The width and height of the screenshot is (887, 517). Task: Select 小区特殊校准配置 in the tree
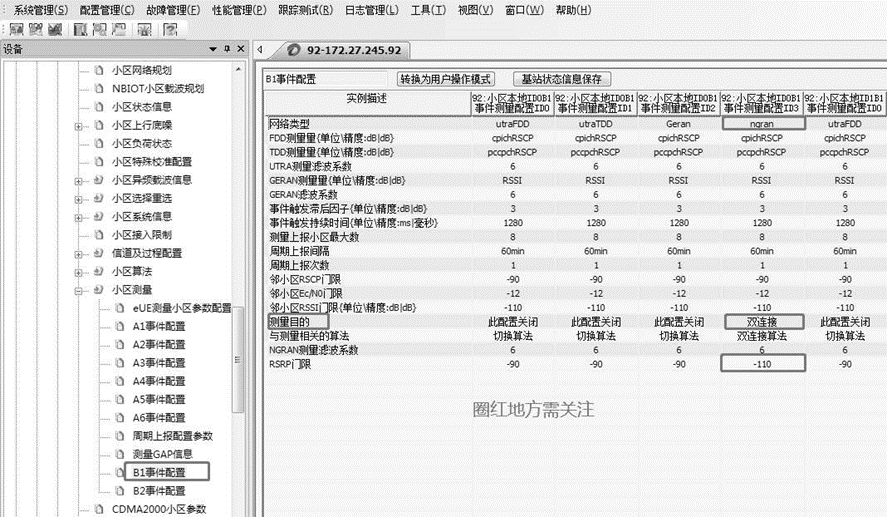click(x=152, y=162)
